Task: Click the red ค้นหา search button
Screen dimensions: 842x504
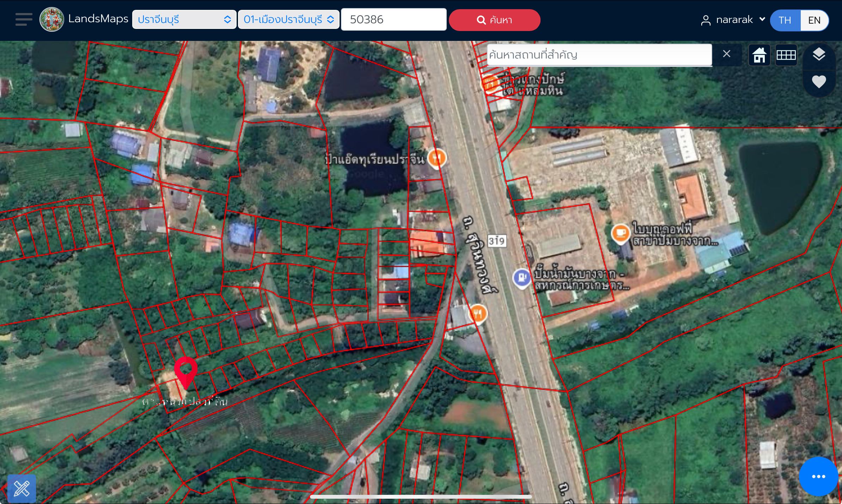Action: [494, 20]
